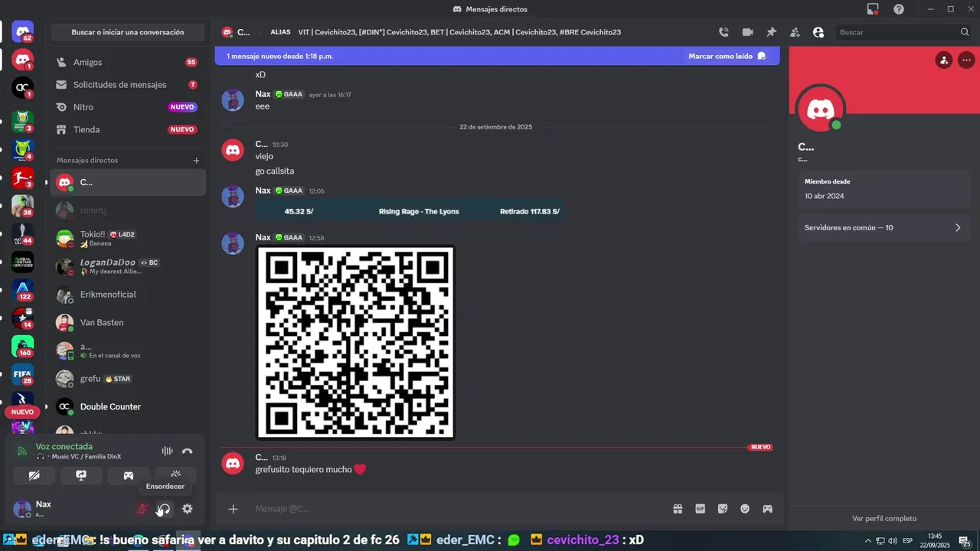This screenshot has height=551, width=980.
Task: Open Music VC / Familia DinX channel link
Action: (86, 457)
